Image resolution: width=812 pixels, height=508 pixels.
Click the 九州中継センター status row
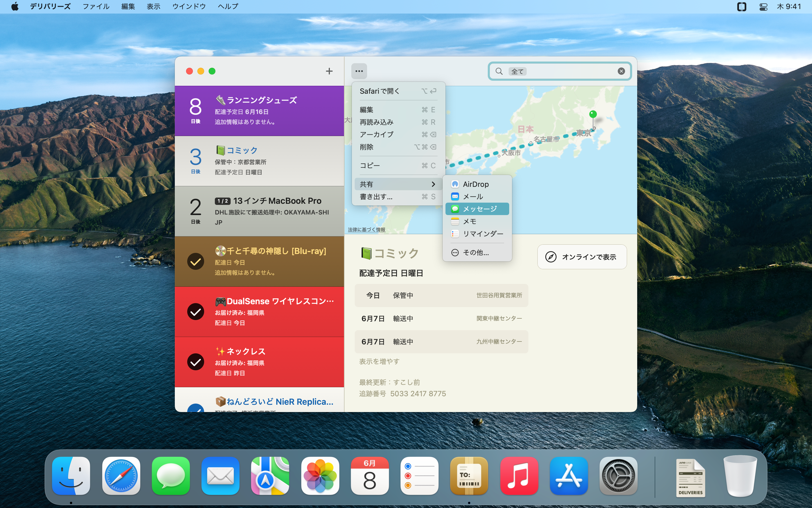pos(441,342)
